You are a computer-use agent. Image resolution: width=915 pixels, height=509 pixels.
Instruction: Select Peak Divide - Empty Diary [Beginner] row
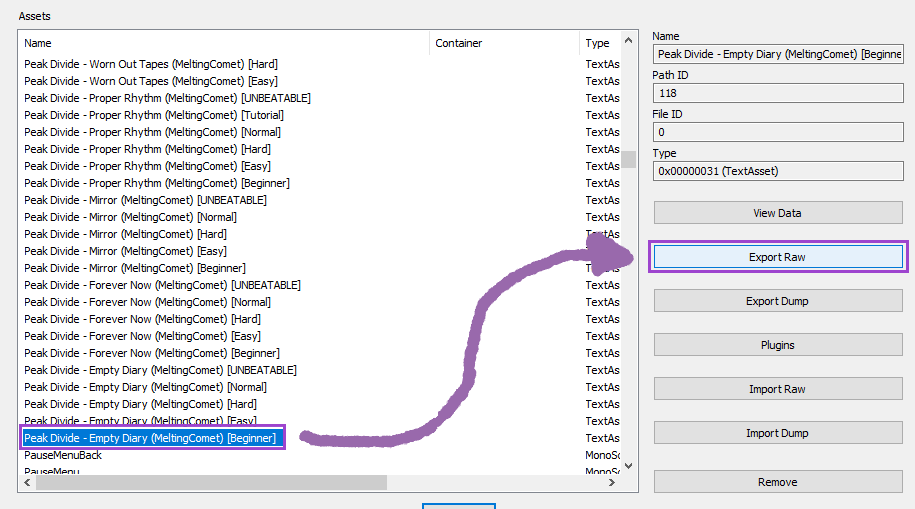(150, 438)
